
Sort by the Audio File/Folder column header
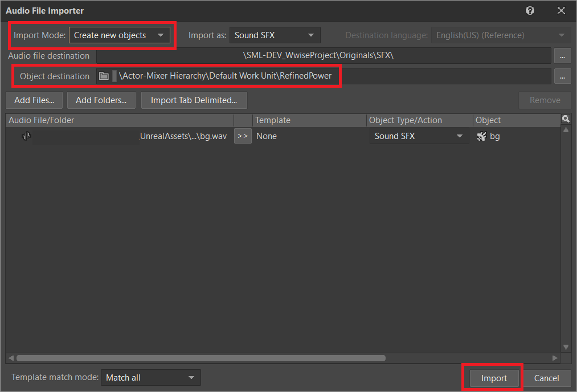(120, 120)
